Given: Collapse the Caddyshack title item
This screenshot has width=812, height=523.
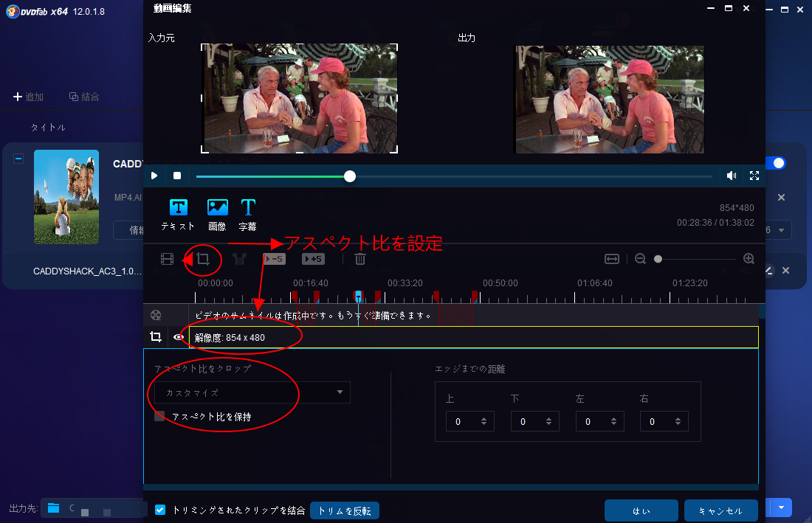Looking at the screenshot, I should (x=18, y=159).
